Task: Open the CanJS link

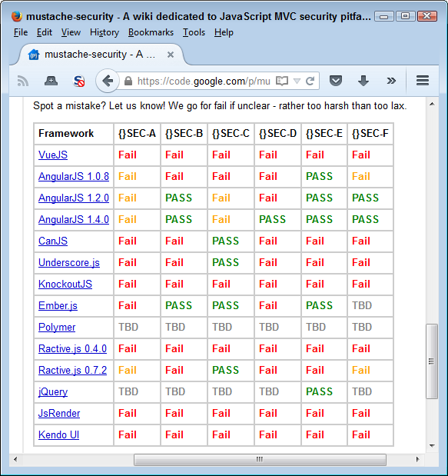Action: coord(53,241)
